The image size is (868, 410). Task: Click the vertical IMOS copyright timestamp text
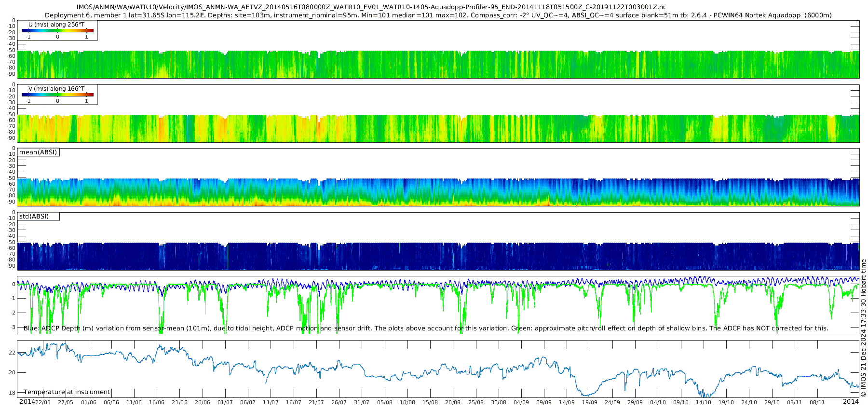click(x=863, y=328)
